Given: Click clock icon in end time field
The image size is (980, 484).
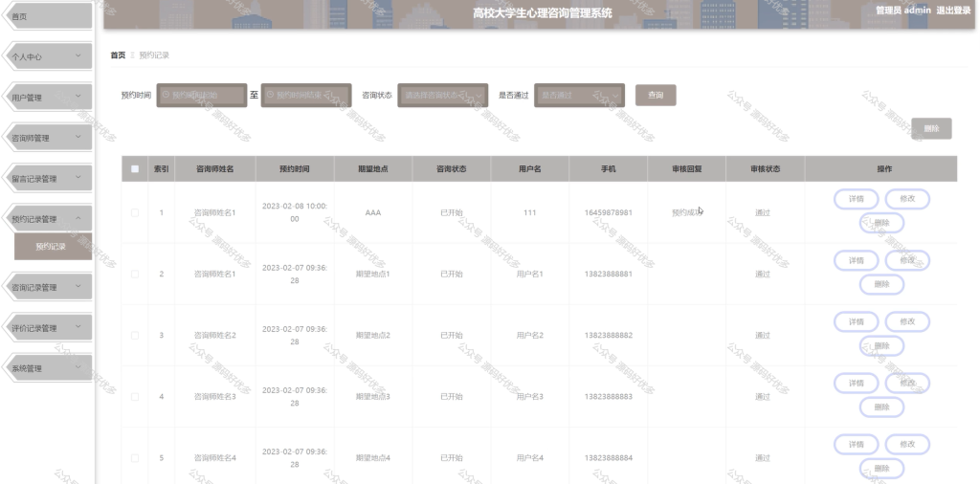Looking at the screenshot, I should 270,96.
